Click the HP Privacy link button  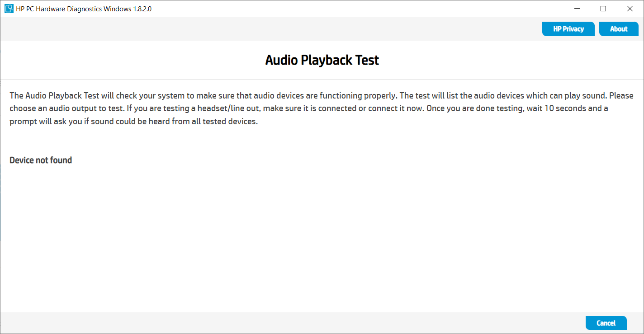coord(568,28)
